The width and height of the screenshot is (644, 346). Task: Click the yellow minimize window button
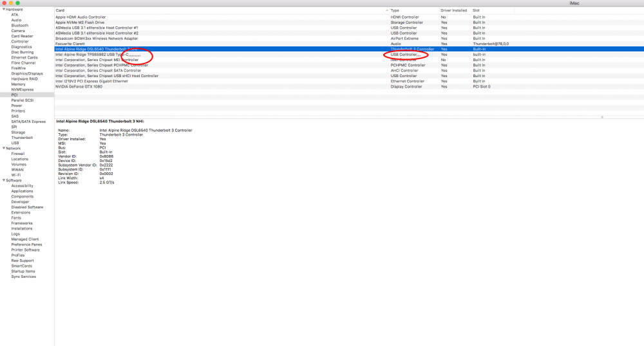[x=11, y=3]
